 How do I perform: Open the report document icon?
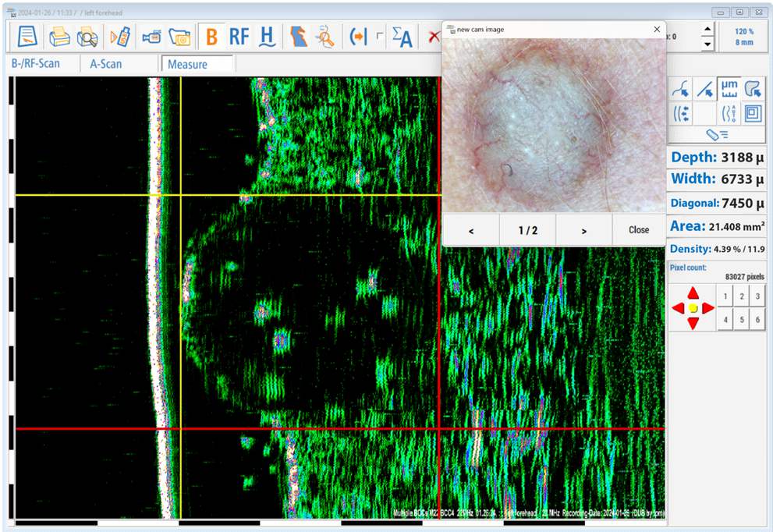tap(27, 37)
